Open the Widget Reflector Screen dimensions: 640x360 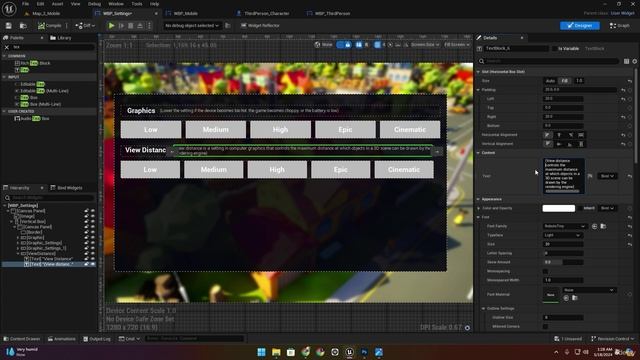pyautogui.click(x=260, y=25)
